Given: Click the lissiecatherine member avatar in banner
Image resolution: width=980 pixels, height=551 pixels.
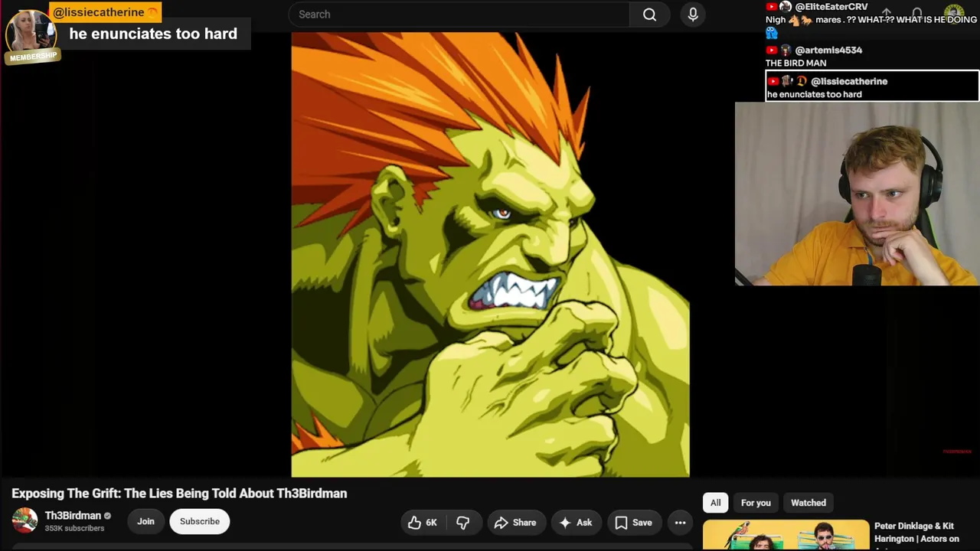Looking at the screenshot, I should coord(30,32).
